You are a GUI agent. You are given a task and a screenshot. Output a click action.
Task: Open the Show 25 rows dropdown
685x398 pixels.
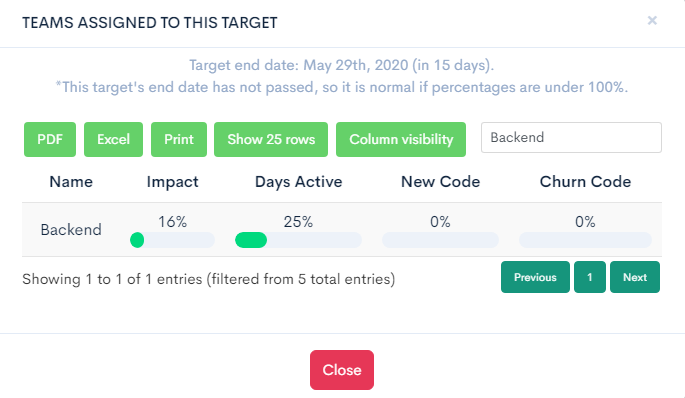[271, 139]
